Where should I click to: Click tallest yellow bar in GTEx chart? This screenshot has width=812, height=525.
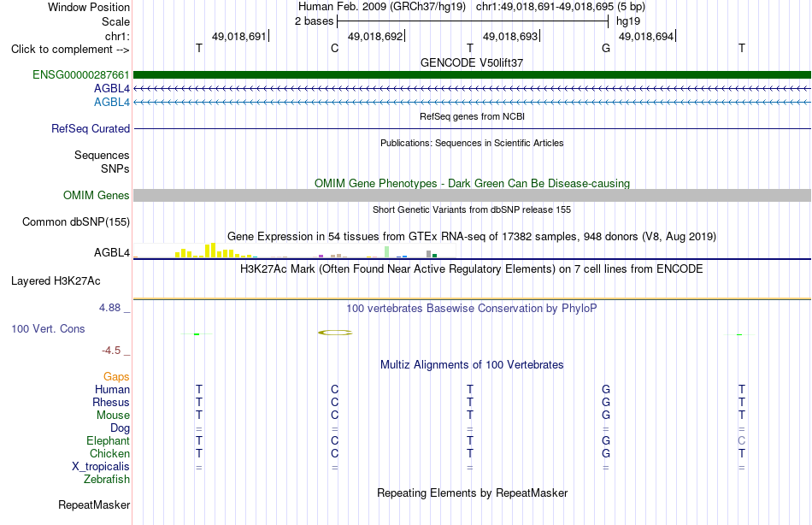[x=213, y=251]
